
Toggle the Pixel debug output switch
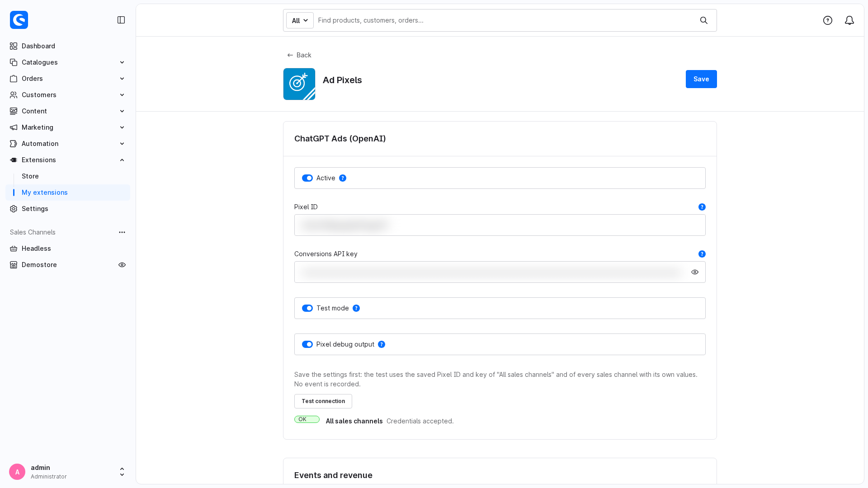(x=307, y=344)
